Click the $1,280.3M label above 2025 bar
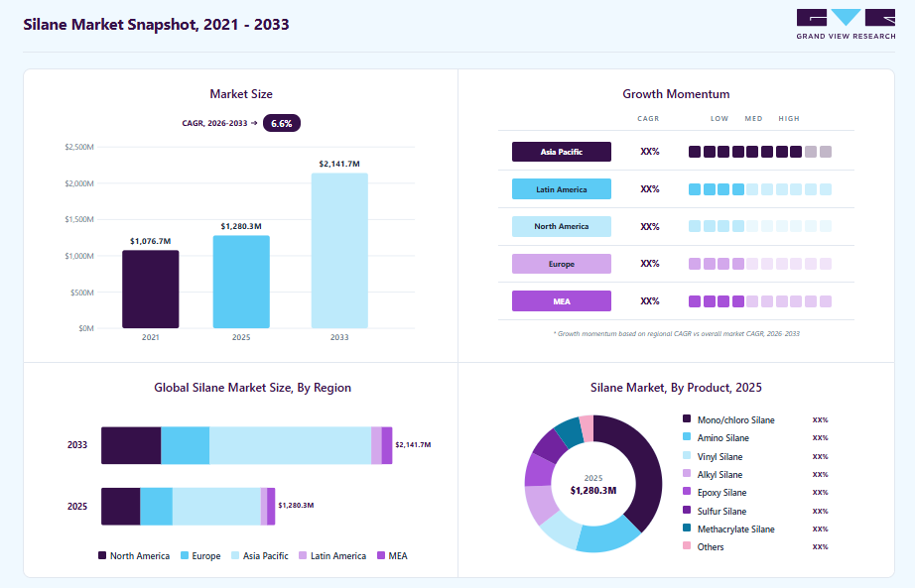 pos(241,226)
